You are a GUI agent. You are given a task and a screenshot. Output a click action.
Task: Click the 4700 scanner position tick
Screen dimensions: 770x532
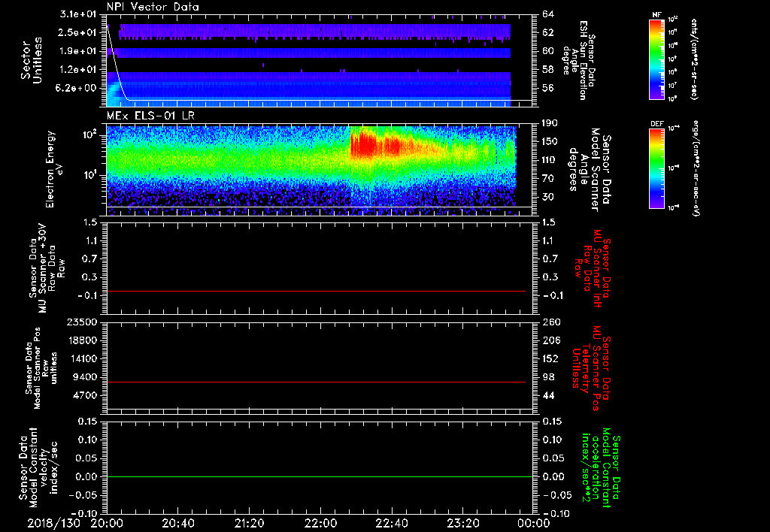[x=85, y=395]
